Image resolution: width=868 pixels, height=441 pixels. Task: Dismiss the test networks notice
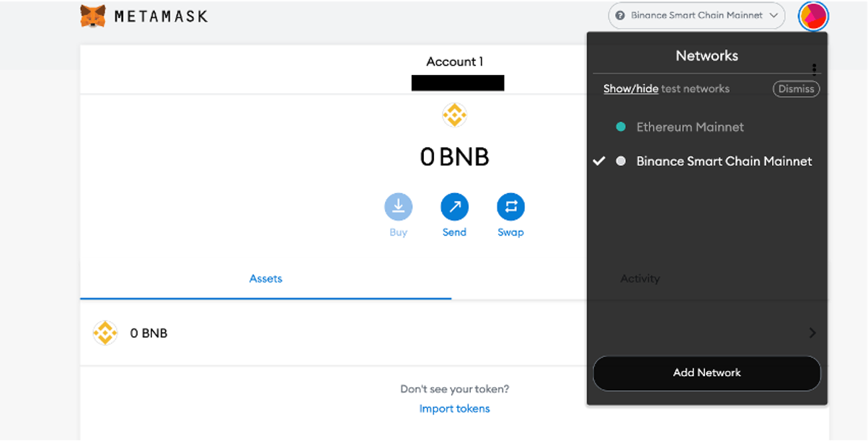pyautogui.click(x=796, y=89)
